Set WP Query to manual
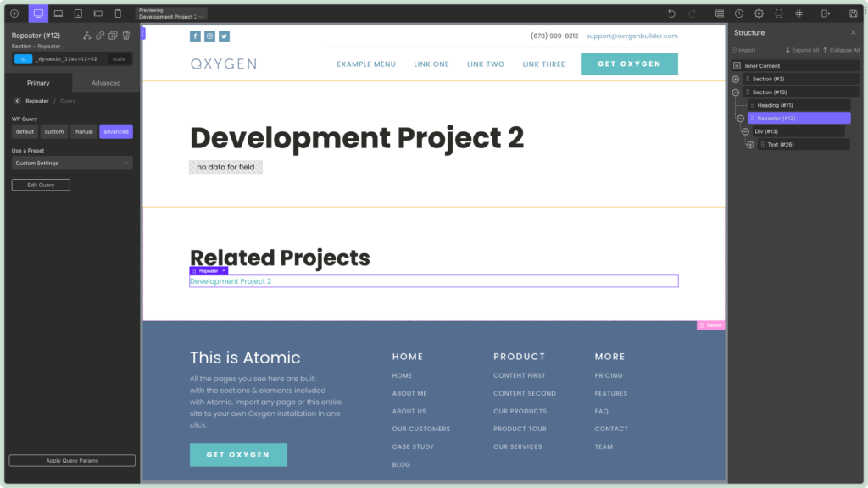Screen dimensions: 868x488 click(84, 131)
